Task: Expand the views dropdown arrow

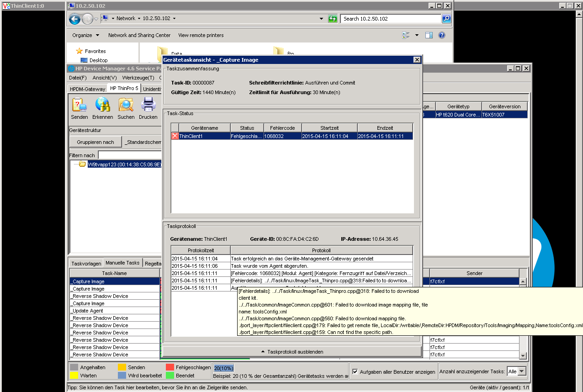Action: [x=416, y=35]
